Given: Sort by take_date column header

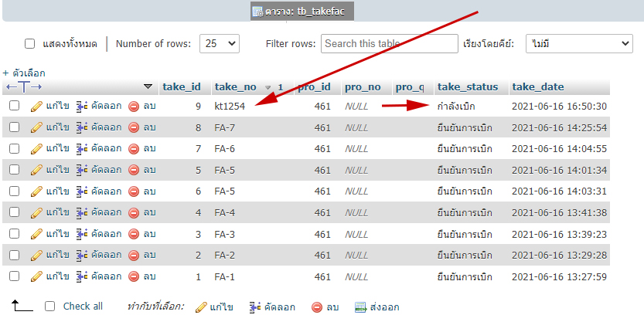Looking at the screenshot, I should coord(537,87).
